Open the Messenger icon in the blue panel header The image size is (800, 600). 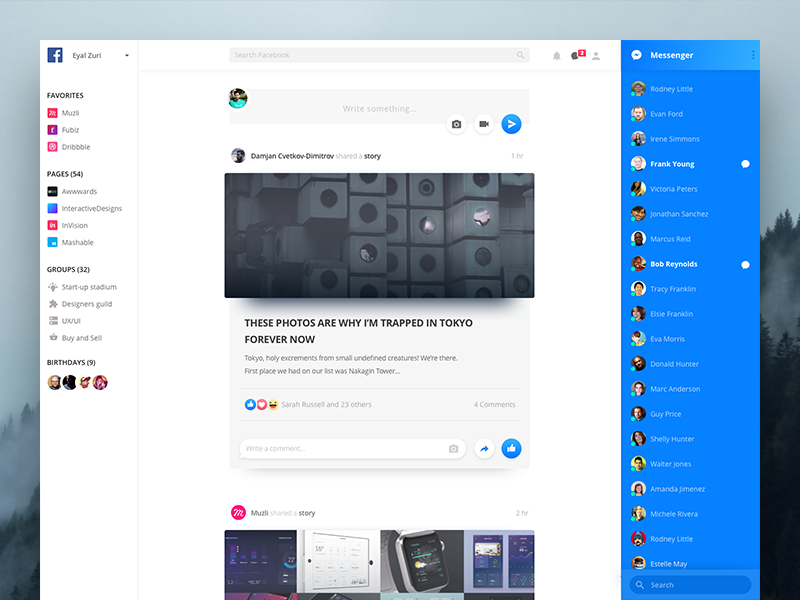[636, 55]
